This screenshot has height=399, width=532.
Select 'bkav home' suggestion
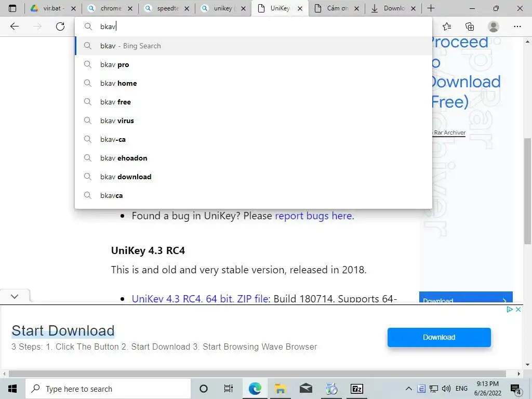click(x=254, y=83)
